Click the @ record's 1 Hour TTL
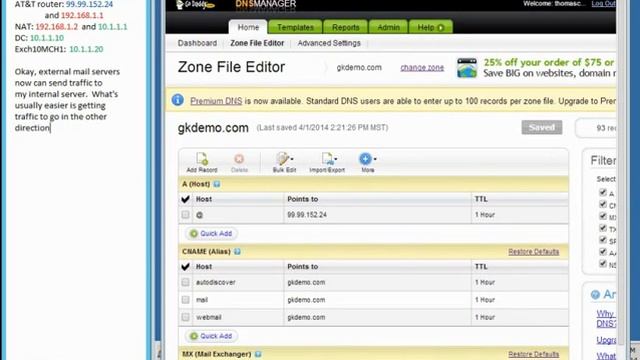 (484, 215)
